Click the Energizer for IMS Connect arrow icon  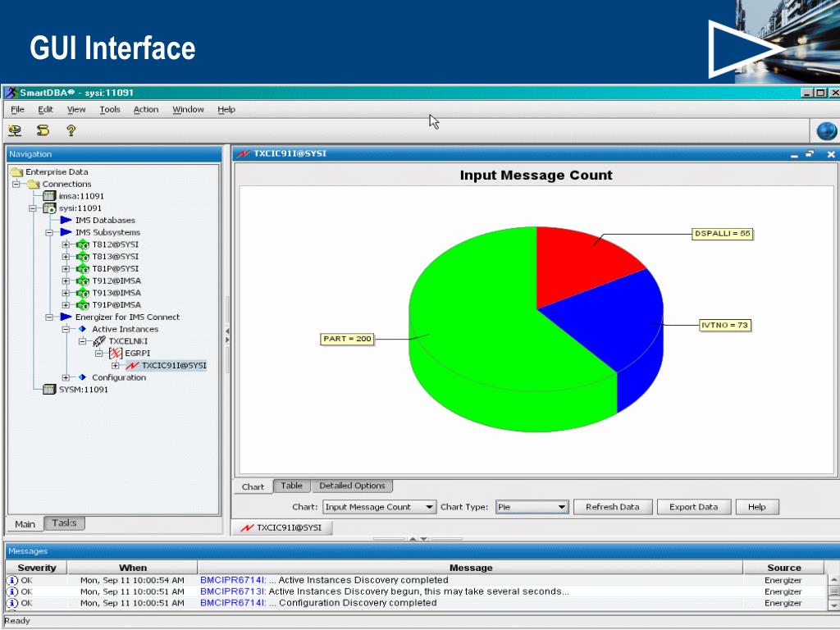point(66,317)
